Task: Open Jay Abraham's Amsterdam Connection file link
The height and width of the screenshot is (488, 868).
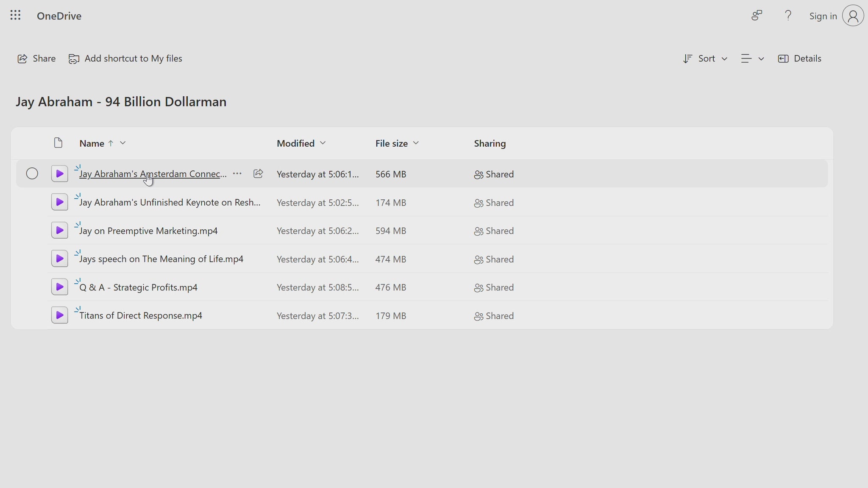Action: 152,173
